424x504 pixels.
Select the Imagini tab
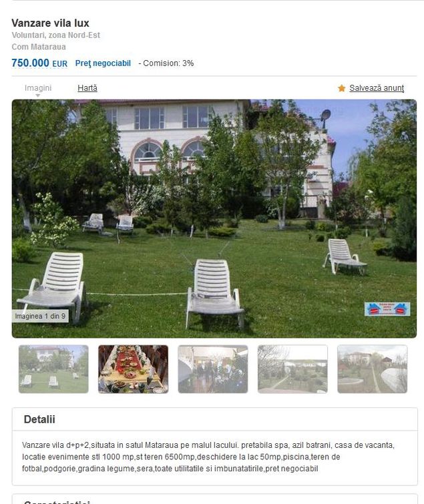click(x=38, y=87)
